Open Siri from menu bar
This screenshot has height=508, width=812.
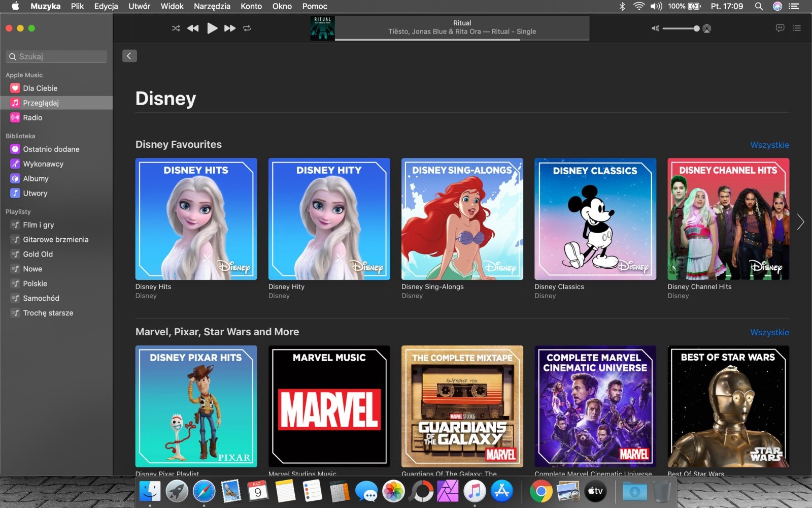coord(777,6)
